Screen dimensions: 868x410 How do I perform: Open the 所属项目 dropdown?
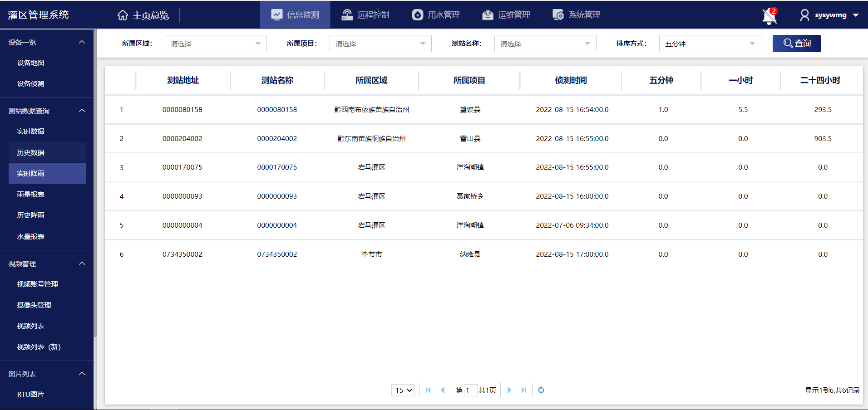click(x=380, y=44)
